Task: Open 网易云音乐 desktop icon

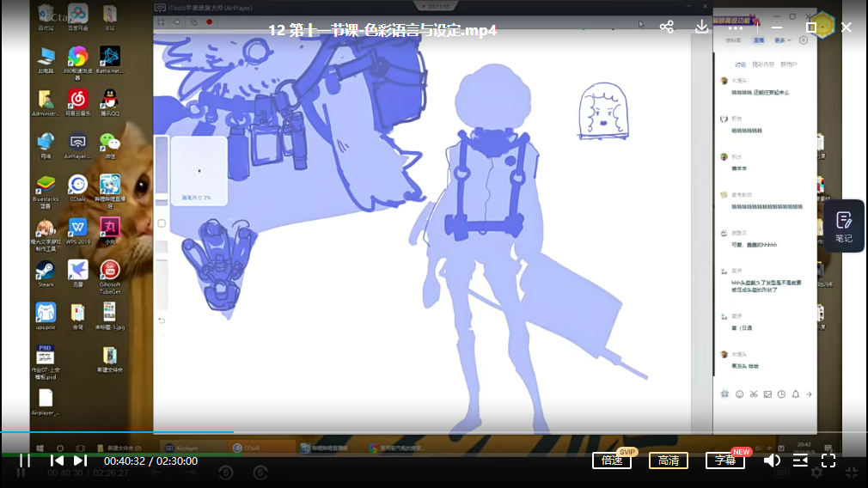Action: pyautogui.click(x=77, y=103)
